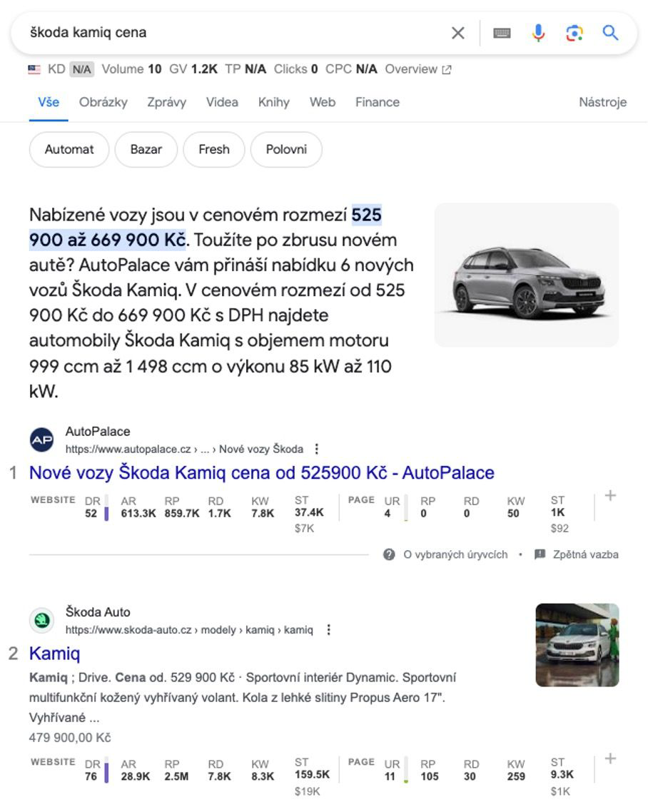Screen dimensions: 648x812
Task: Clear the search box text
Action: [457, 33]
